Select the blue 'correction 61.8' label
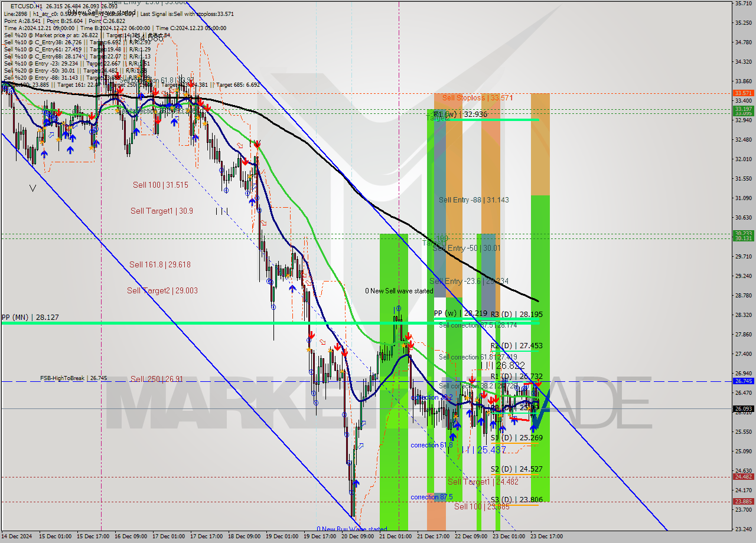 coord(432,445)
